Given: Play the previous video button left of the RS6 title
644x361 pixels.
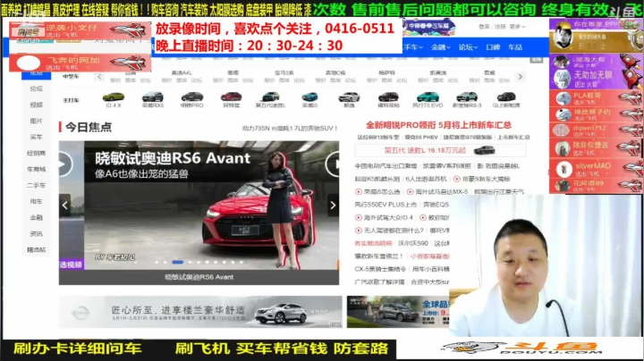Looking at the screenshot, I should (65, 164).
